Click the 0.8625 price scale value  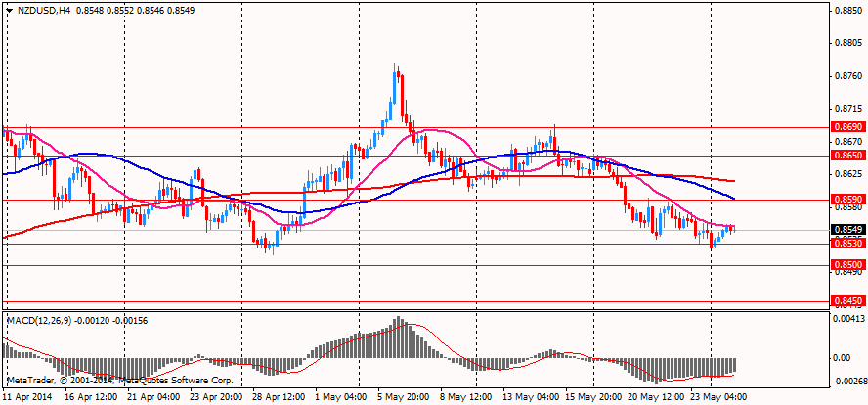pyautogui.click(x=848, y=174)
